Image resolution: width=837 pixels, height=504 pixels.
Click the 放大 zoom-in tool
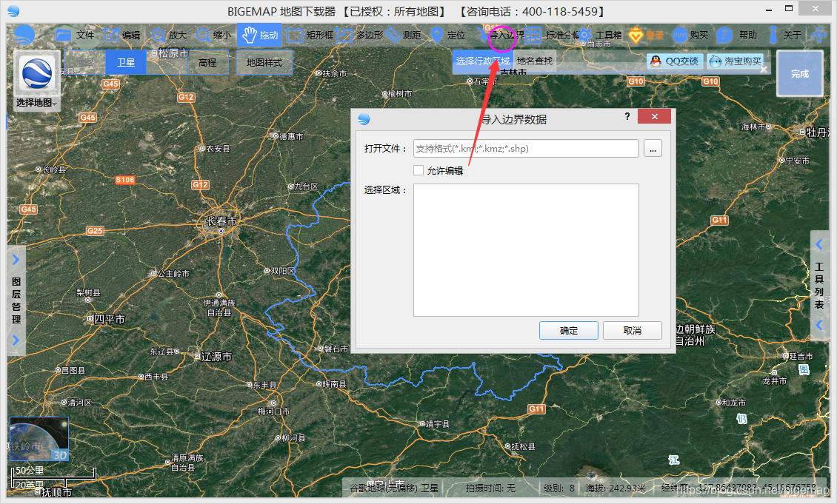coord(169,36)
